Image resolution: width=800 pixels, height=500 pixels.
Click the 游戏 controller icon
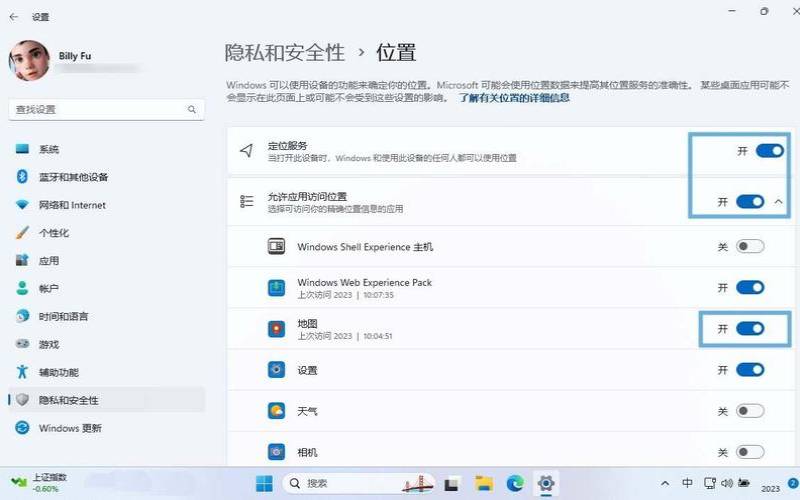click(x=22, y=344)
